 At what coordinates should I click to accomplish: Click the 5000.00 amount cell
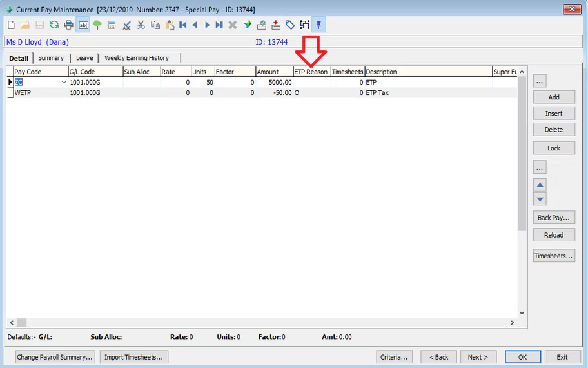click(x=275, y=82)
